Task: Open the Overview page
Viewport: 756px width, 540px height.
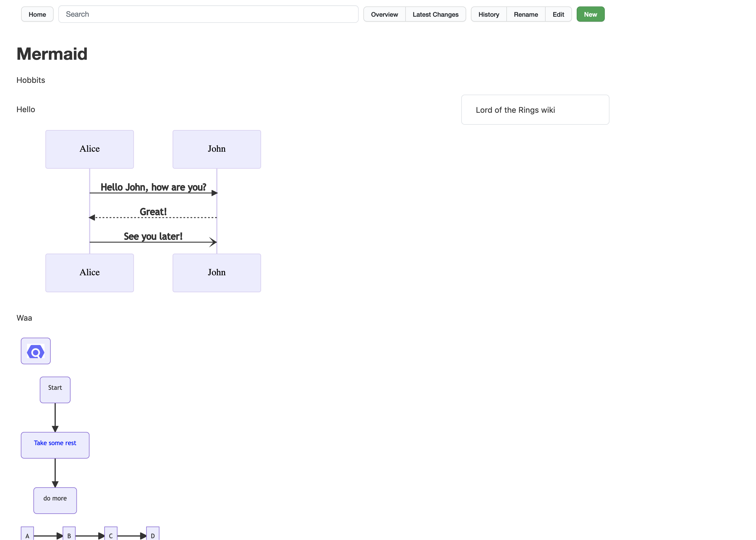Action: pos(384,14)
